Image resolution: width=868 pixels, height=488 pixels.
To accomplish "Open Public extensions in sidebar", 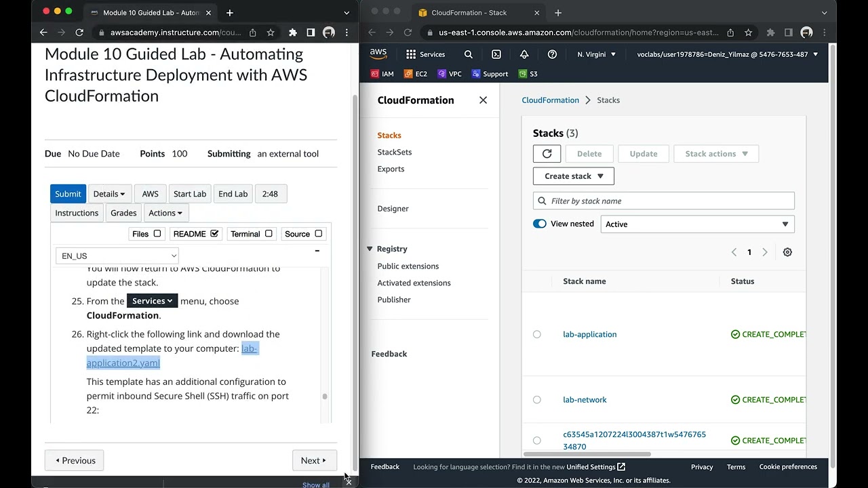I will 408,266.
